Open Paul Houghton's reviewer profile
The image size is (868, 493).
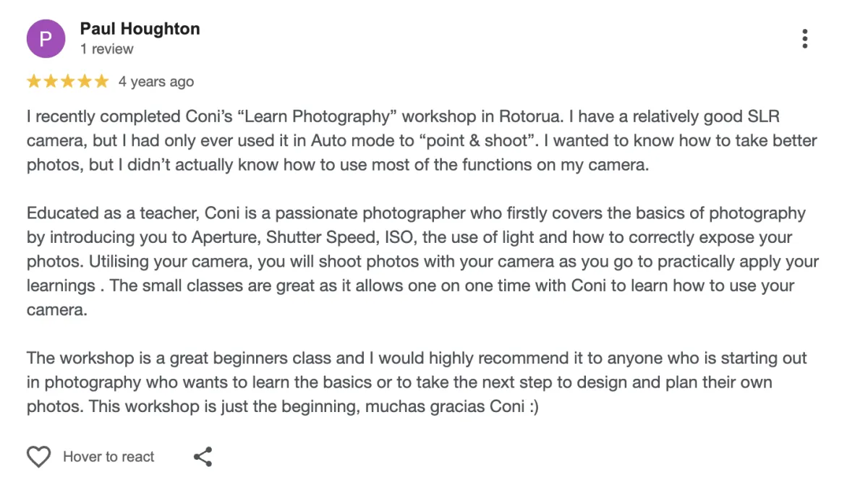point(140,29)
